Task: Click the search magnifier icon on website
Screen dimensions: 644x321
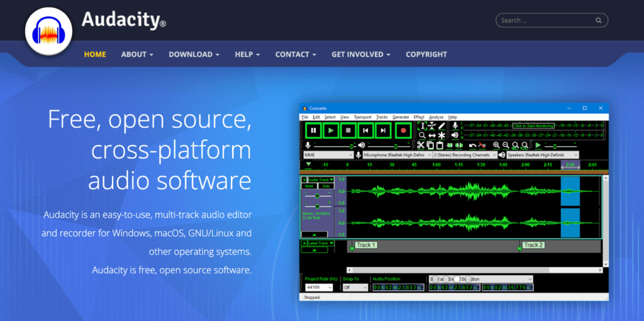Action: (599, 21)
